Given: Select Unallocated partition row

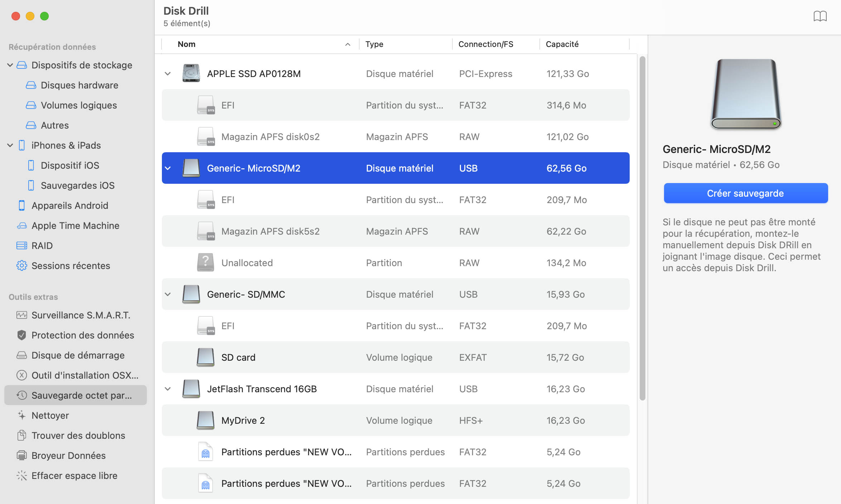Looking at the screenshot, I should (x=395, y=263).
